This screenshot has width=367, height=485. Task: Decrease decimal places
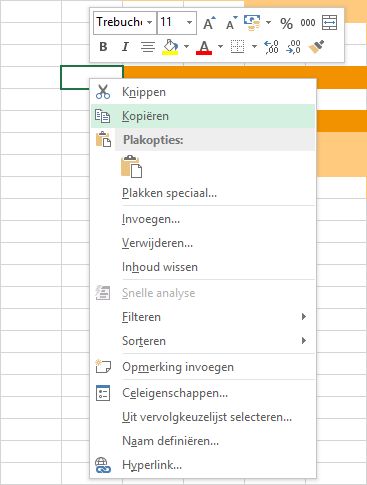[293, 47]
